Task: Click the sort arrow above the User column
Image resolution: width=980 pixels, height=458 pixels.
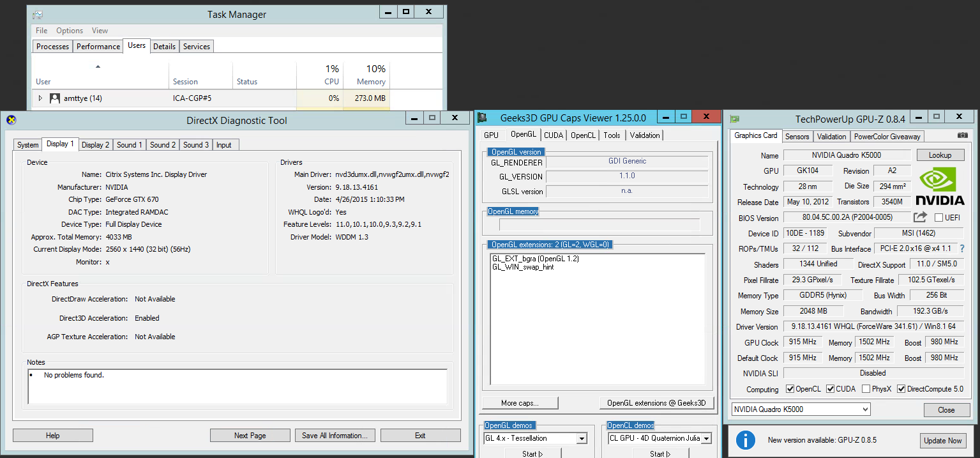Action: [x=98, y=66]
